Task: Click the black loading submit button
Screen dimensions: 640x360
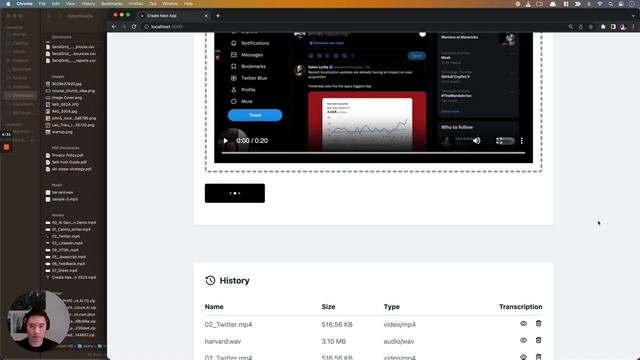Action: tap(235, 193)
